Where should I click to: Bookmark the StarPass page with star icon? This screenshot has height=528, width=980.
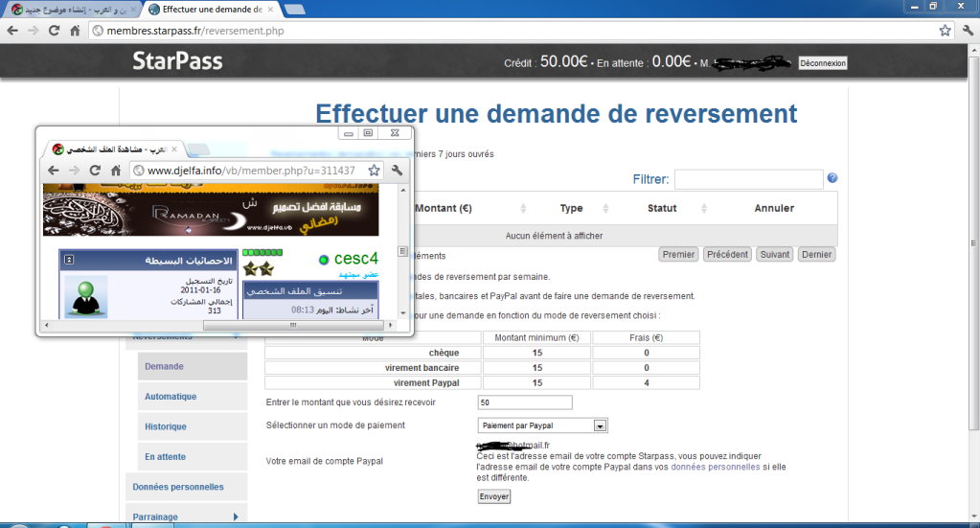click(945, 31)
